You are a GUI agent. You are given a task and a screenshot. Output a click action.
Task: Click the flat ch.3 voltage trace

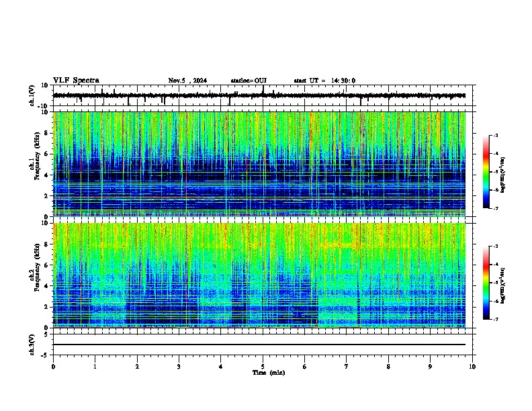pos(259,345)
